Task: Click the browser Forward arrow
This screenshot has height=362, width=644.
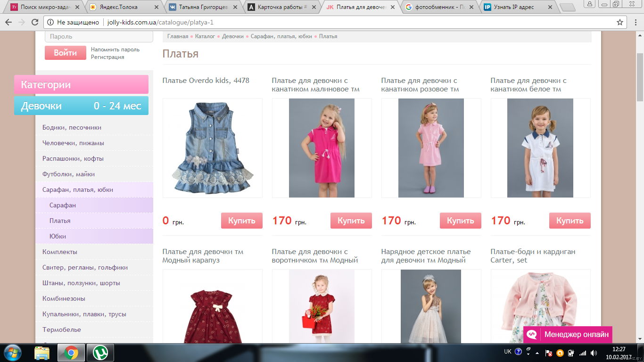Action: (22, 22)
